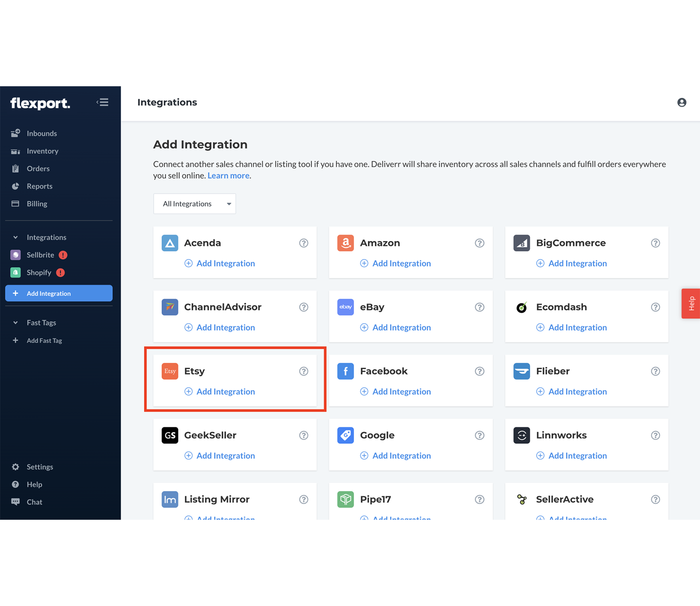Click the eBay logo icon
Viewport: 700px width, 606px height.
pyautogui.click(x=346, y=307)
